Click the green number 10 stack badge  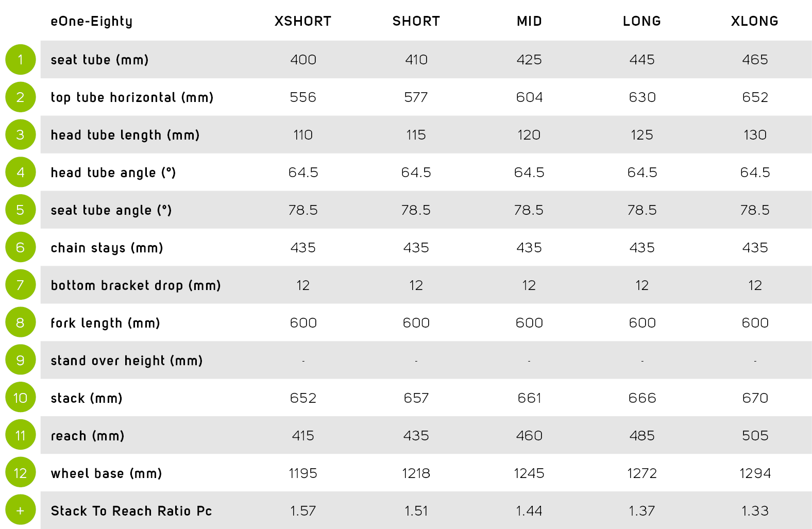coord(20,398)
